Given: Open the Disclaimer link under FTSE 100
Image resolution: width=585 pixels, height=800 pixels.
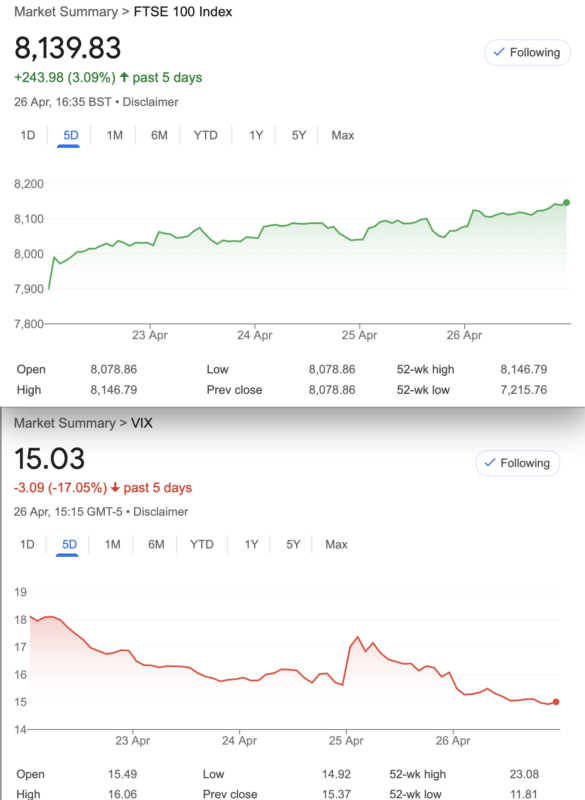Looking at the screenshot, I should point(150,102).
